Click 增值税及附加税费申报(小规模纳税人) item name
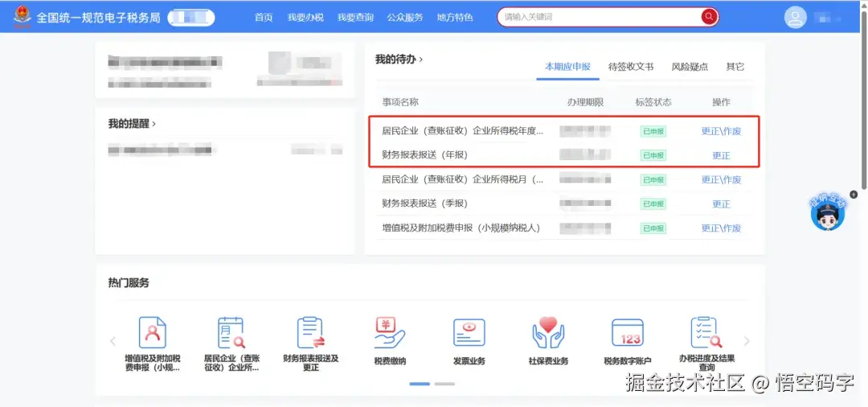The image size is (868, 407). (x=461, y=228)
